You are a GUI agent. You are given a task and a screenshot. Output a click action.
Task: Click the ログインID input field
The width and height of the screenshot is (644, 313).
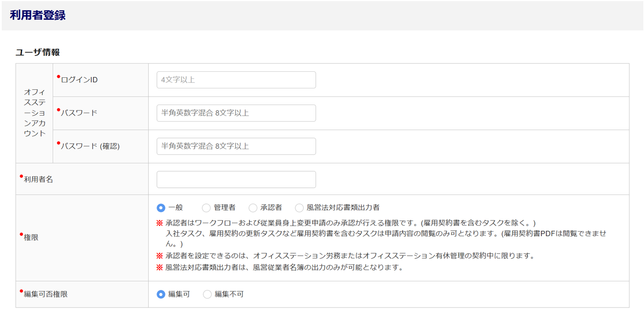(x=236, y=80)
